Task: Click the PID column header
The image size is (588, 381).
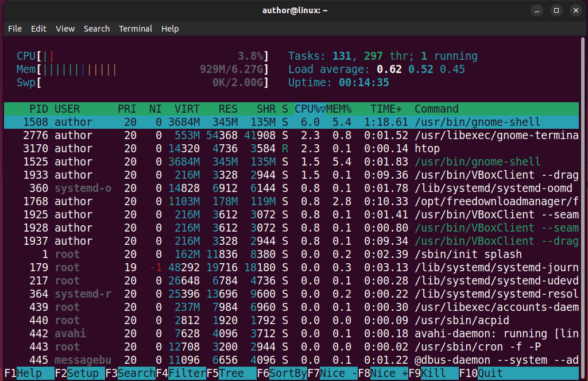Action: pos(38,109)
